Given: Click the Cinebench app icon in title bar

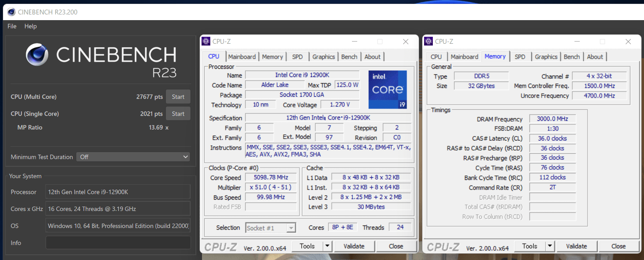Looking at the screenshot, I should 11,12.
